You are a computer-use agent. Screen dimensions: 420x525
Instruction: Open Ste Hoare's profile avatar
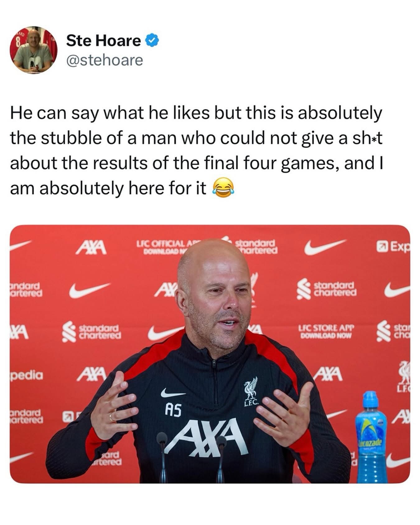pyautogui.click(x=34, y=50)
